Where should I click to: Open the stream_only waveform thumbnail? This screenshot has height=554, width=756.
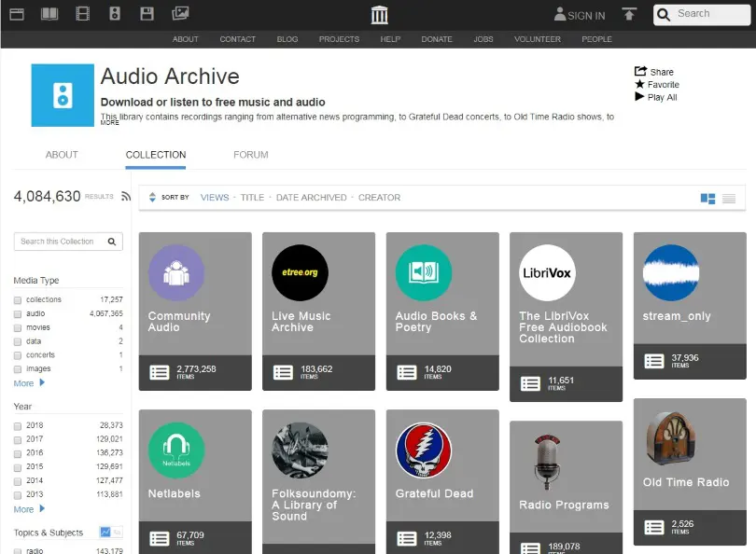(671, 272)
